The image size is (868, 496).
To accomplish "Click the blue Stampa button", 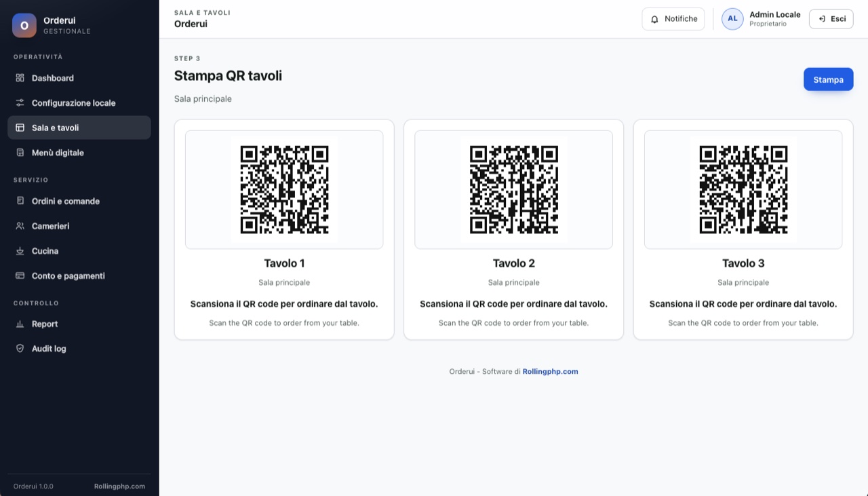I will point(828,79).
